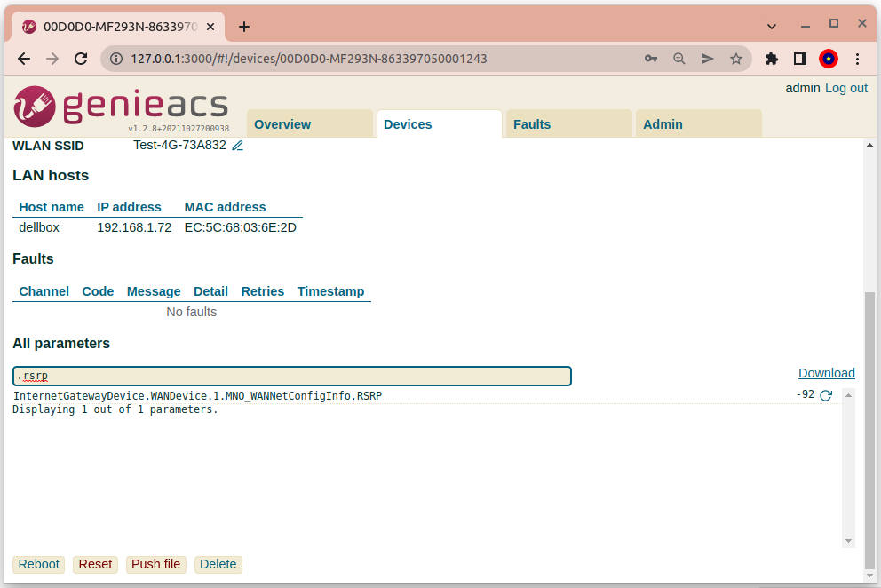Screen dimensions: 881x588
Task: Reload the page with the refresh icon
Action: [81, 59]
